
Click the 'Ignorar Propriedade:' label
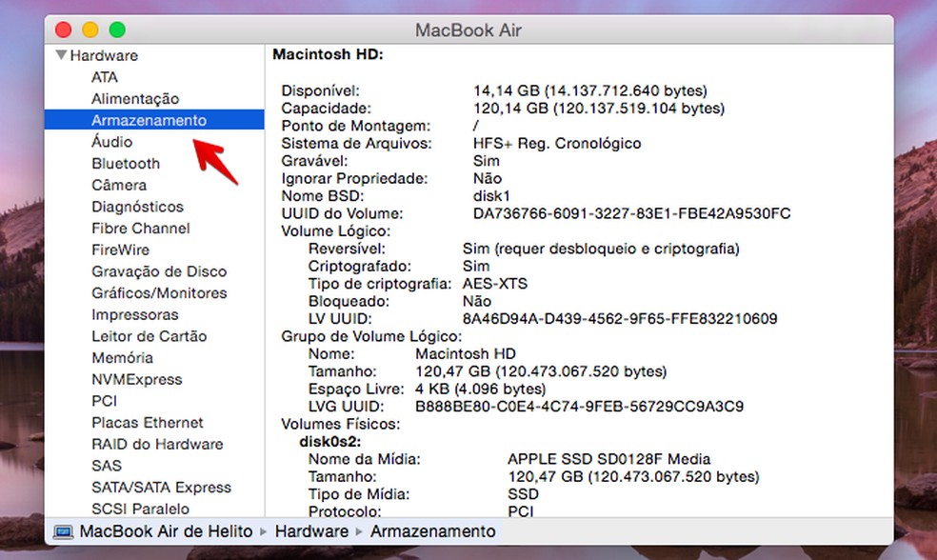[x=355, y=179]
